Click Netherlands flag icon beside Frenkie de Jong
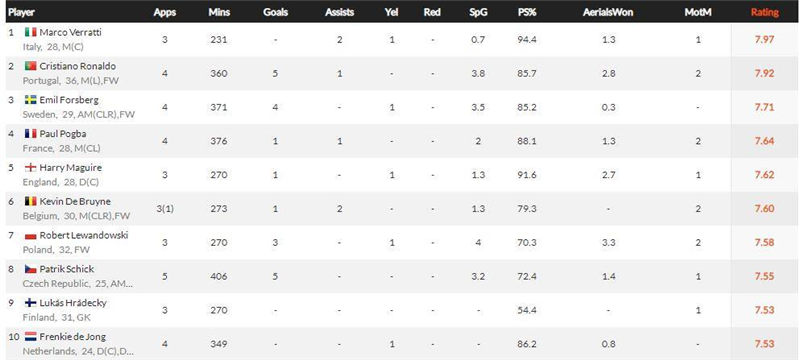The image size is (800, 360). (x=31, y=337)
